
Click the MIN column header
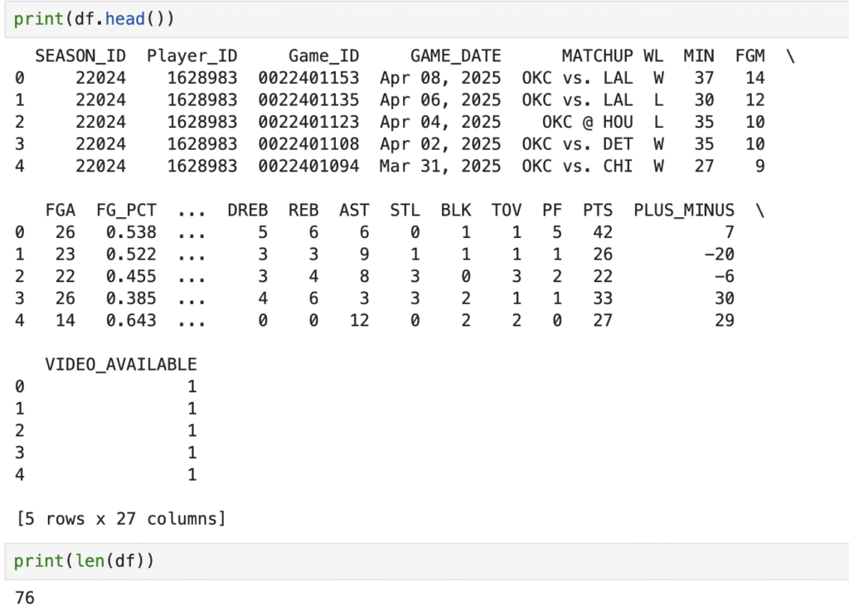click(x=699, y=56)
